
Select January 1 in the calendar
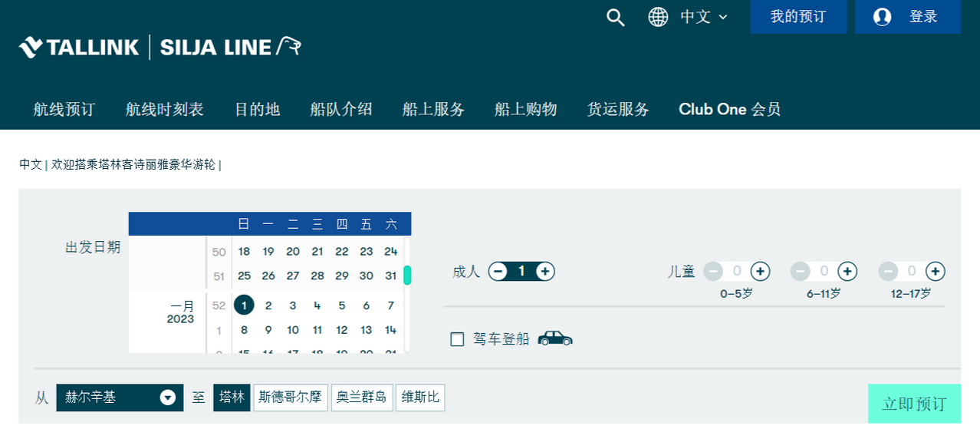244,305
